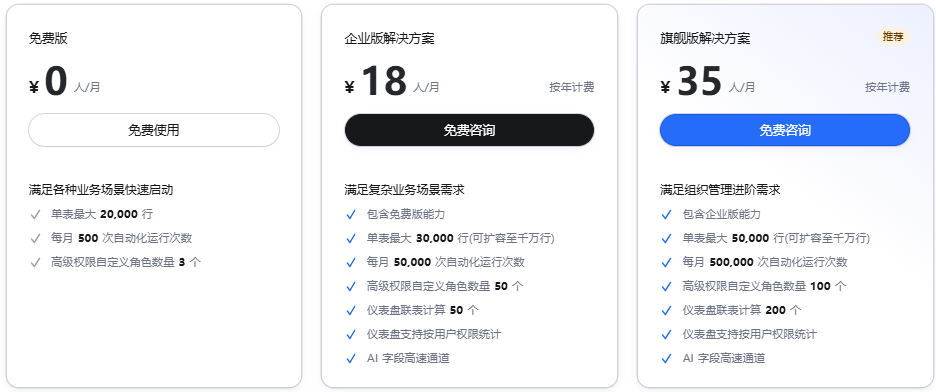Image resolution: width=936 pixels, height=392 pixels.
Task: Click the 按年计费 label in the enterprise plan
Action: point(572,87)
